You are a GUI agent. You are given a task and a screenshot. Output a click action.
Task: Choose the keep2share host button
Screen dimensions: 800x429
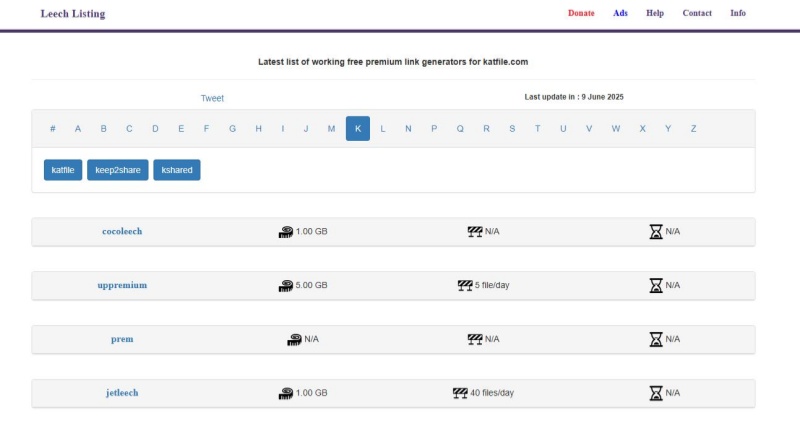point(118,170)
